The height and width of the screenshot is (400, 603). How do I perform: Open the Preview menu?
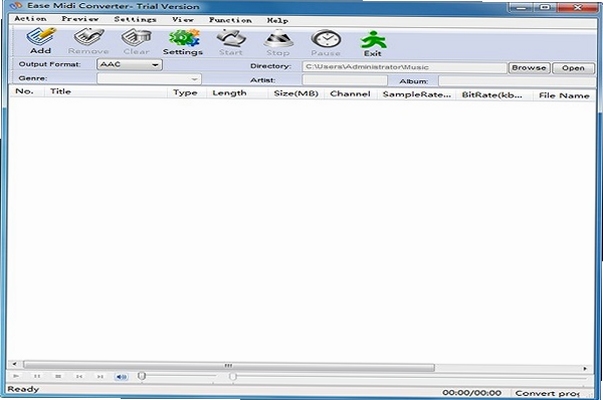pos(80,19)
